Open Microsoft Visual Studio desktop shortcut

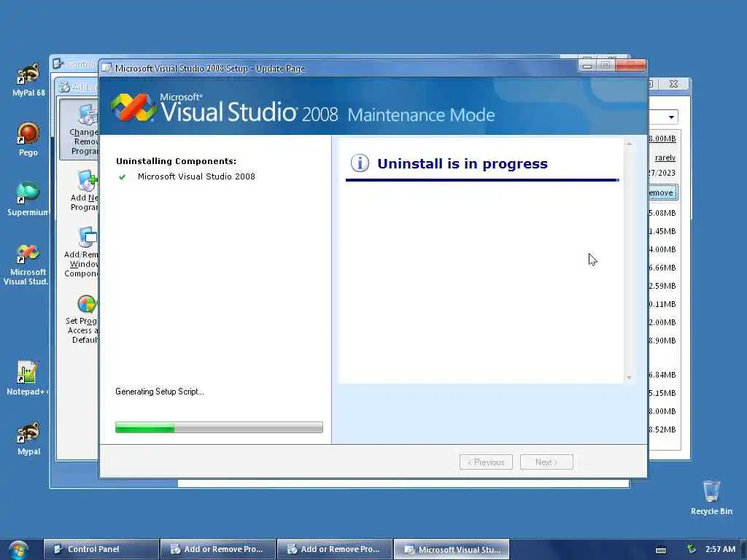pyautogui.click(x=26, y=264)
